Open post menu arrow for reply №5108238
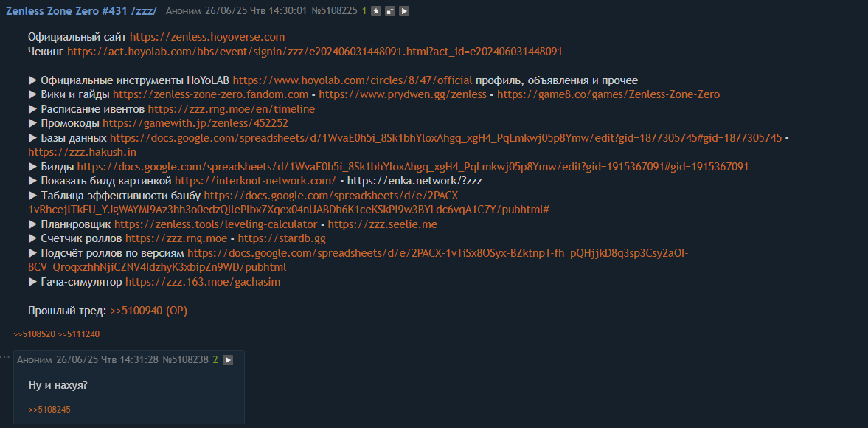 [228, 360]
